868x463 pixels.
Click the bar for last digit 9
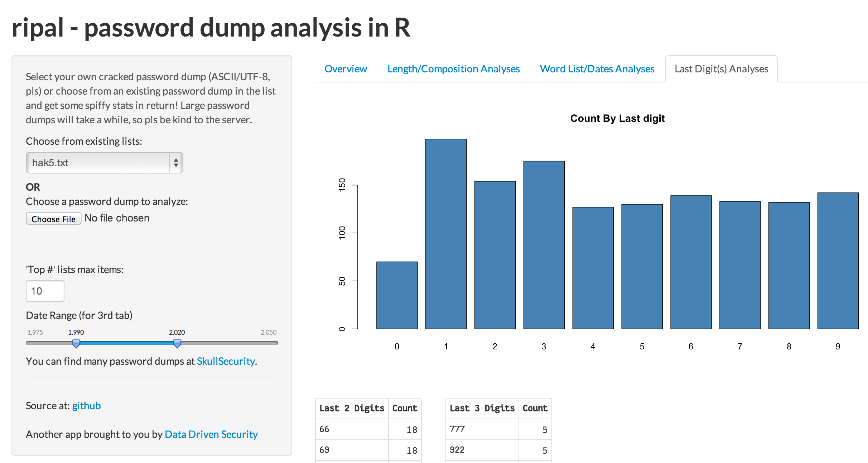coord(838,261)
